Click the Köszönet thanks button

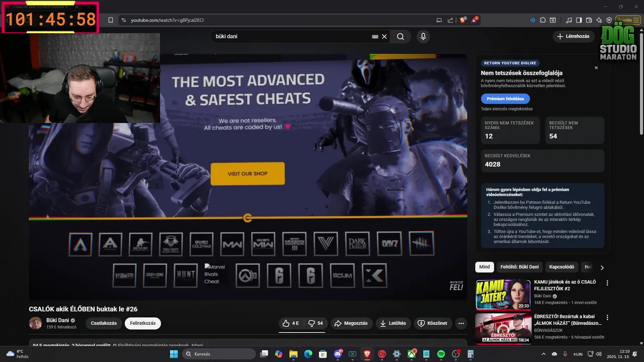pos(433,323)
